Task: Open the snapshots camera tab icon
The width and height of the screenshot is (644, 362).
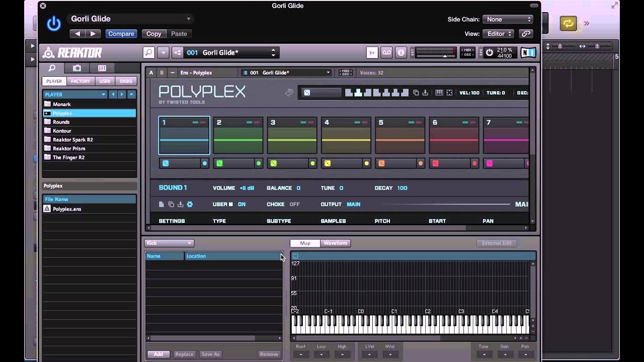Action: (77, 68)
